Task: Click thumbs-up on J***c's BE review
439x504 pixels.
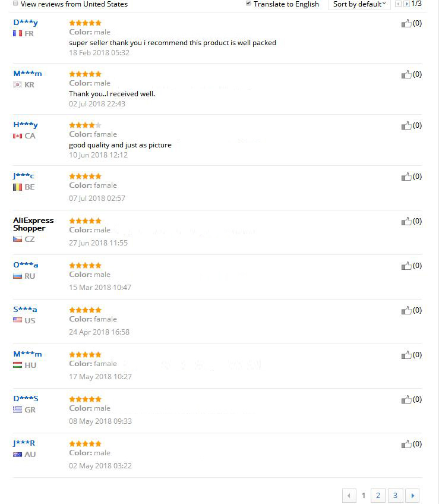Action: [406, 177]
